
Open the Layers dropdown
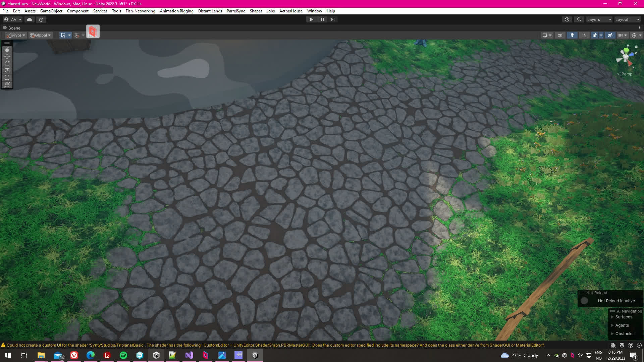(599, 19)
